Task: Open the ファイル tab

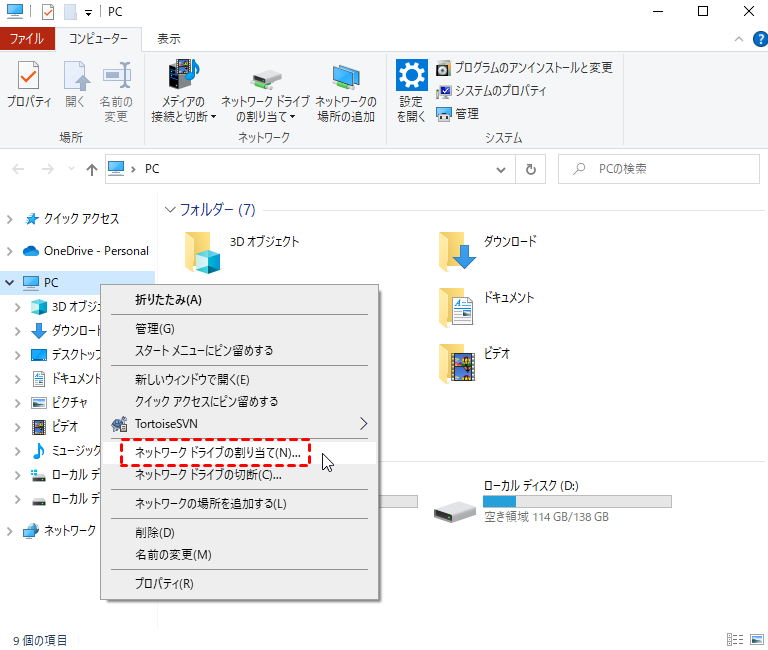Action: [27, 38]
